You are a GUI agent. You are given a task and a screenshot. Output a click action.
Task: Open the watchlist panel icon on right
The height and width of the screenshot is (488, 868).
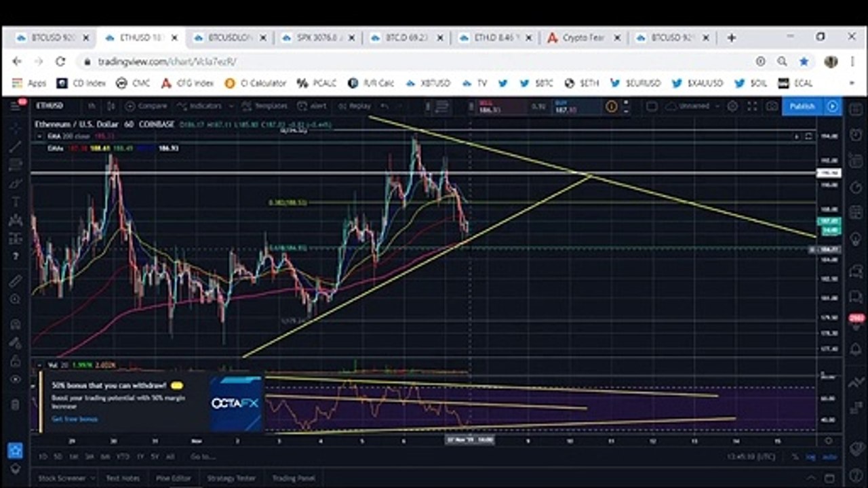pos(856,109)
